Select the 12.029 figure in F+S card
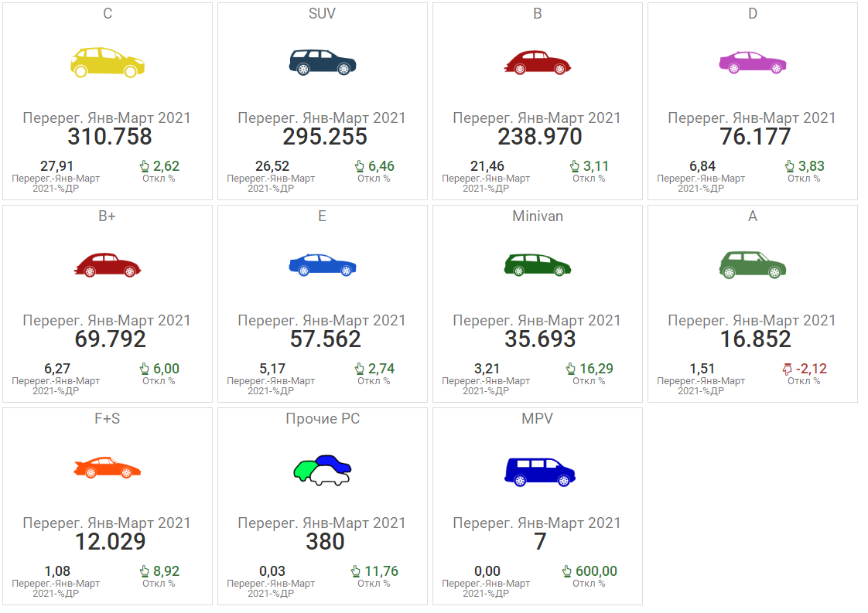 (110, 542)
